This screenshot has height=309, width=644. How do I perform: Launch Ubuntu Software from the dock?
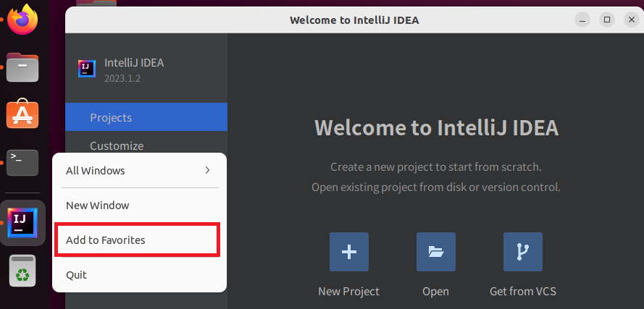[22, 114]
